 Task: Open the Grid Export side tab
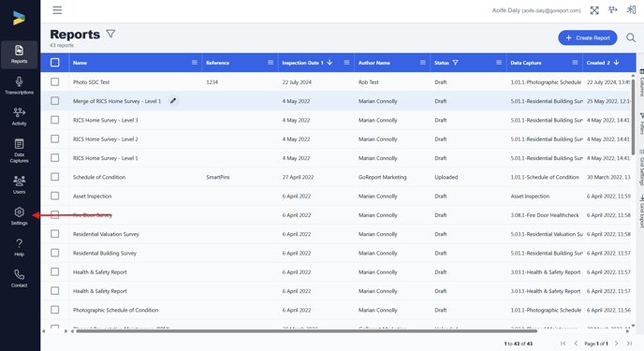(641, 211)
